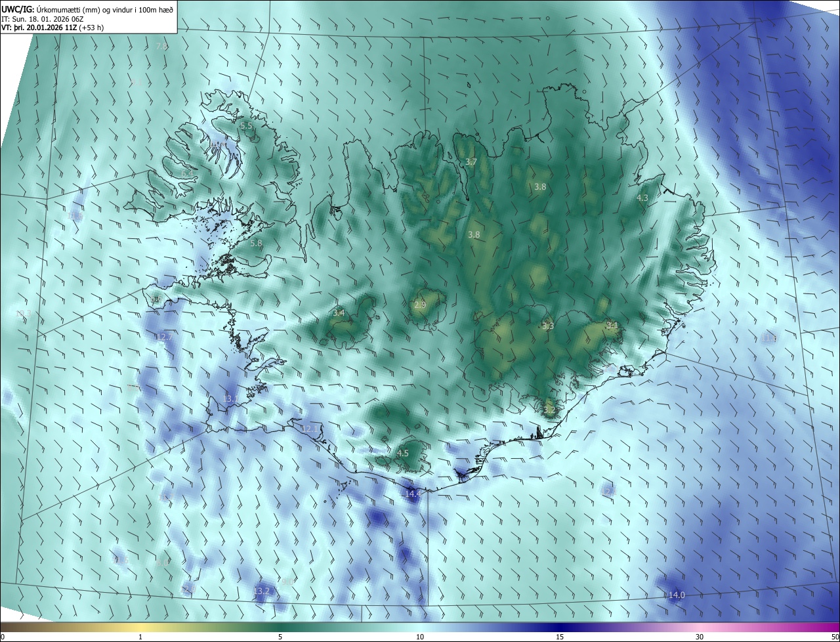This screenshot has width=840, height=642.
Task: Click the 12.1 value label on the map
Action: pos(310,429)
